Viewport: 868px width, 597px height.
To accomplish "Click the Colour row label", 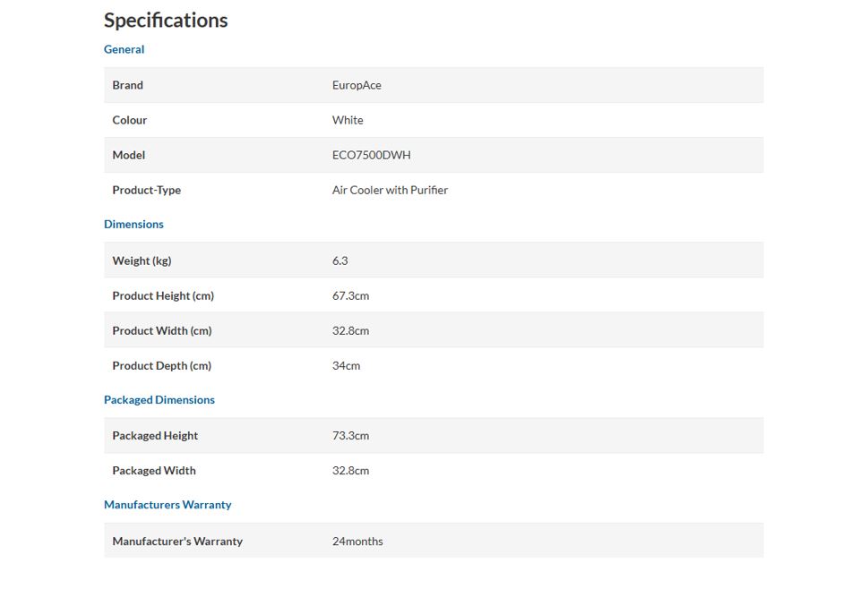I will (x=130, y=120).
